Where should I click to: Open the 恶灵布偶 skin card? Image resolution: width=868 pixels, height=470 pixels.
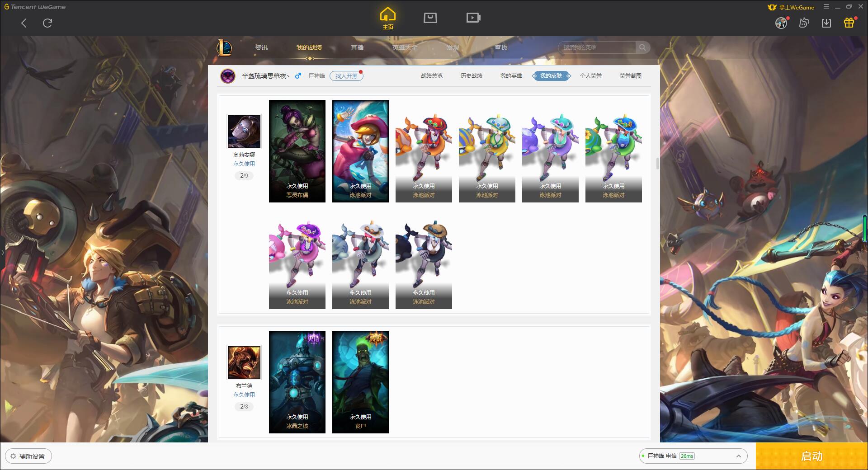pos(297,151)
